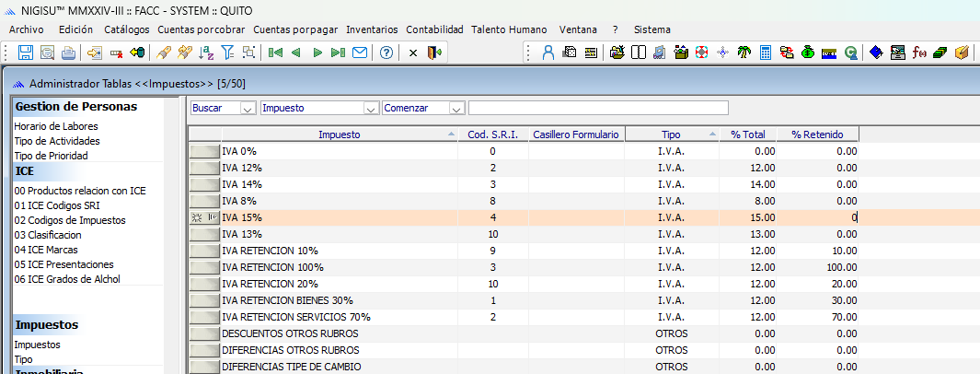The image size is (980, 374).
Task: Sort by the Tipo column header
Action: (x=671, y=134)
